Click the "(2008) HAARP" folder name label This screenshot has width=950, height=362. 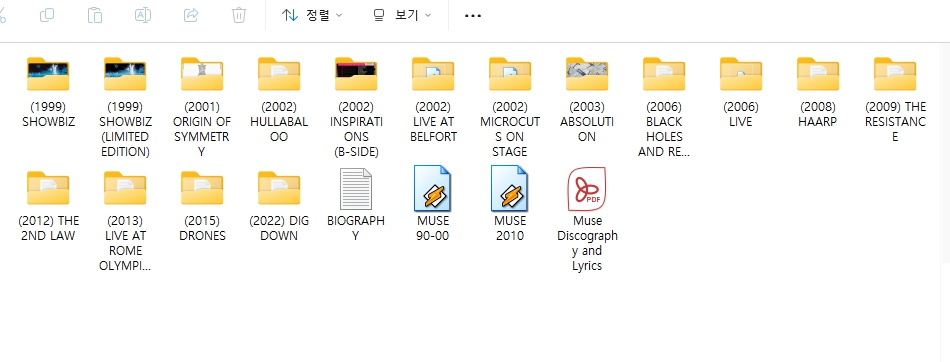[817, 114]
